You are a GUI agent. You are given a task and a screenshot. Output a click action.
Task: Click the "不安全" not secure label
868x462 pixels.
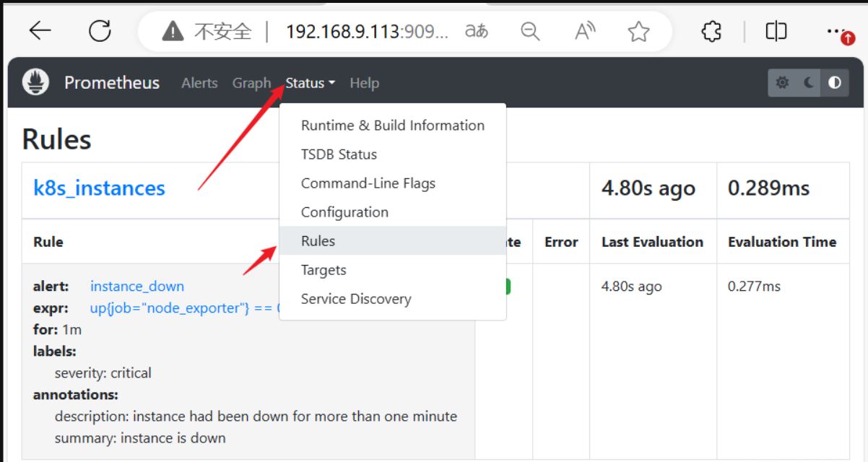[222, 32]
